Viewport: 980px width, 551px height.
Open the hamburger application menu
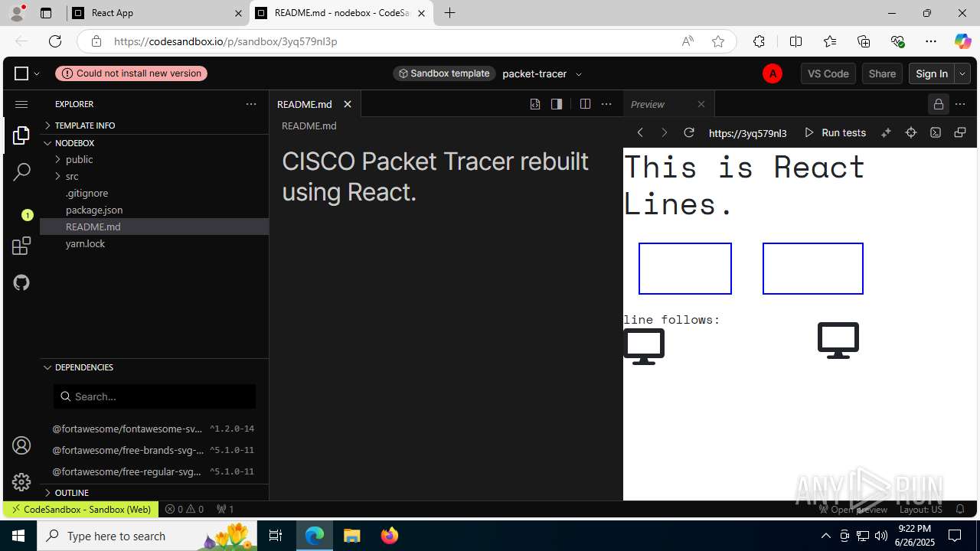pyautogui.click(x=21, y=104)
